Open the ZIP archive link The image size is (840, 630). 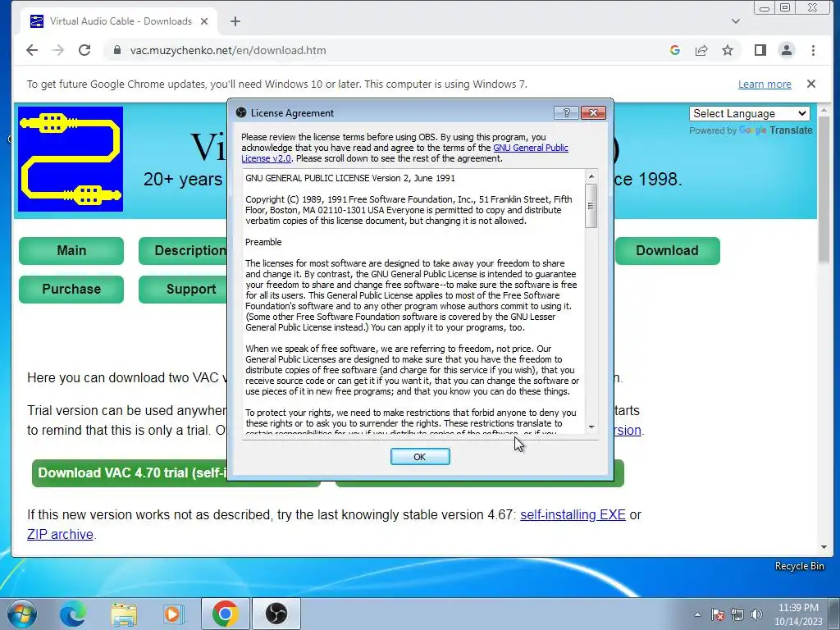60,535
